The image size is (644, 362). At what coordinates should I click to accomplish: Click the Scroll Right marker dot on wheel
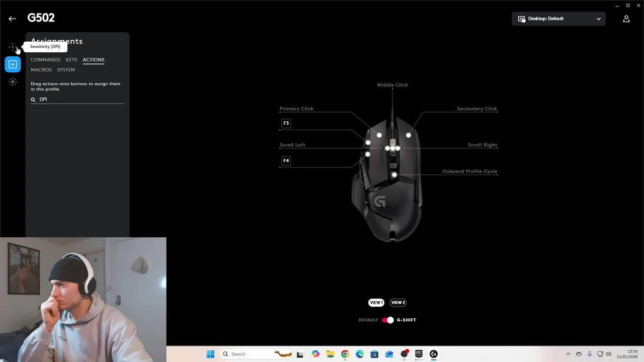[398, 148]
